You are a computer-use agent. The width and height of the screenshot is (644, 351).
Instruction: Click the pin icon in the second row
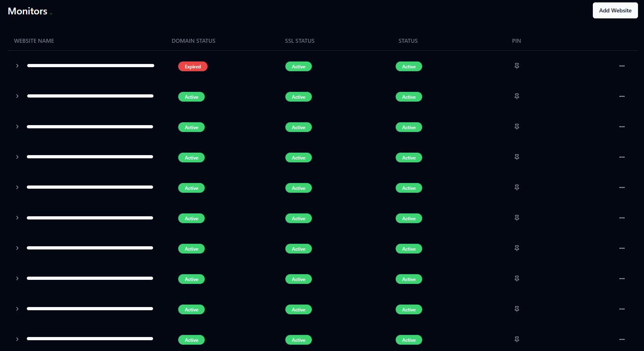point(516,96)
